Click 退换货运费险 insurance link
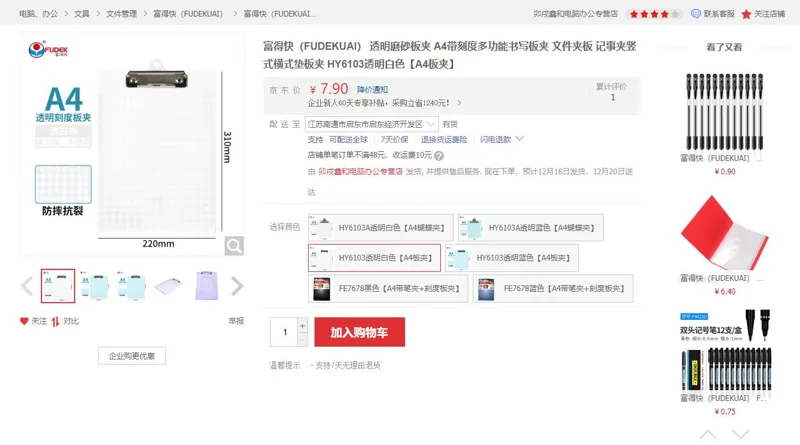The height and width of the screenshot is (445, 800). click(x=444, y=139)
